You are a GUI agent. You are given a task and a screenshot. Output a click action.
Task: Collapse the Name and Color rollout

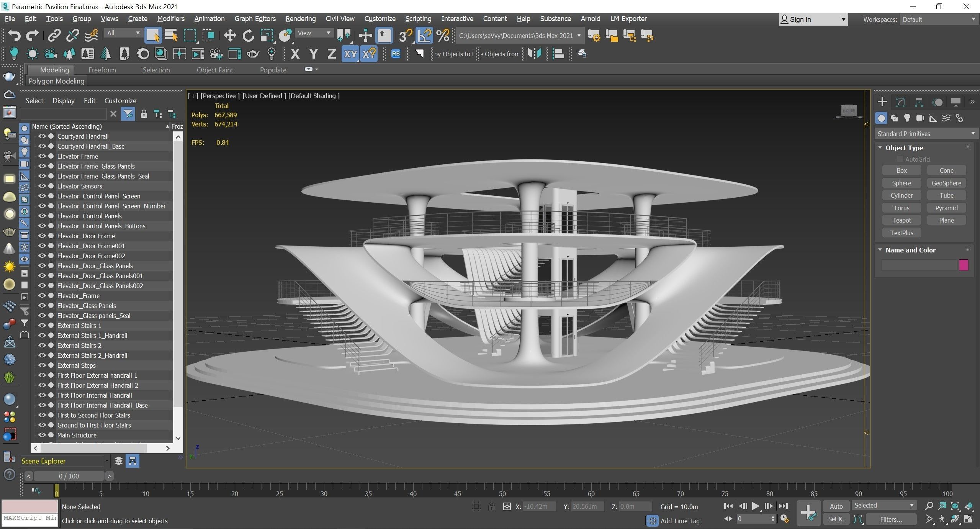click(x=880, y=250)
